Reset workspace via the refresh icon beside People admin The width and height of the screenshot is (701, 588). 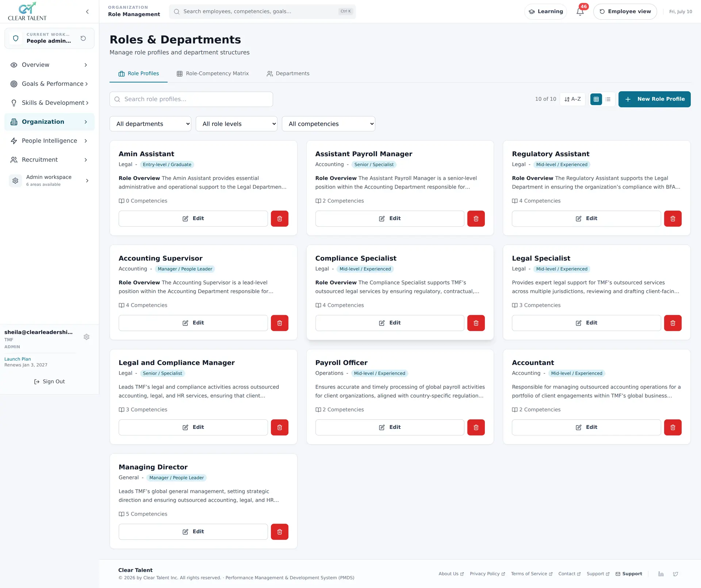pos(83,38)
